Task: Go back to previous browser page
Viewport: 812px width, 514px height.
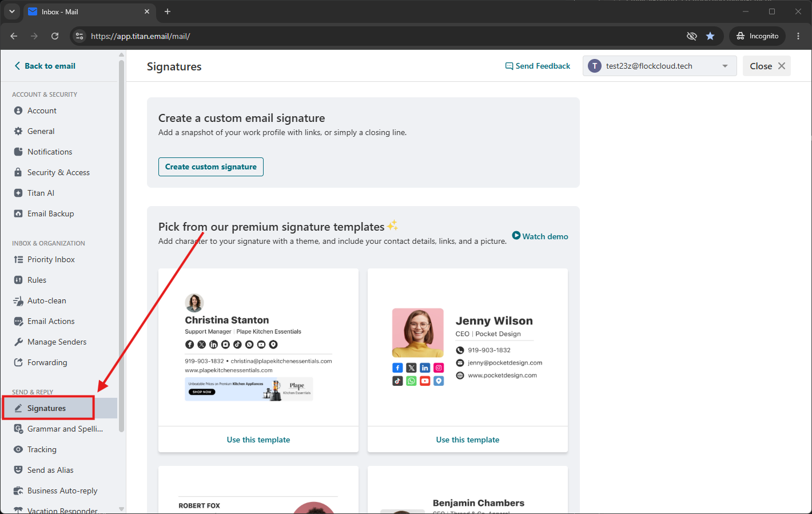Action: (14, 36)
